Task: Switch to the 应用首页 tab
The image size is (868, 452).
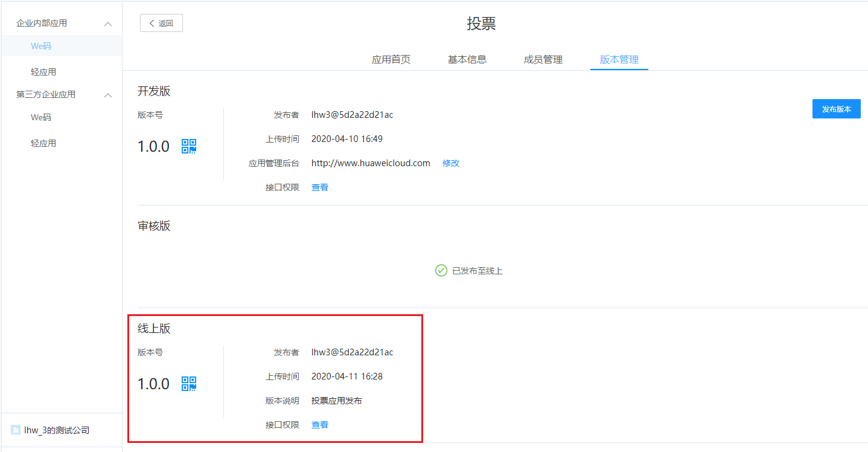Action: click(x=391, y=59)
